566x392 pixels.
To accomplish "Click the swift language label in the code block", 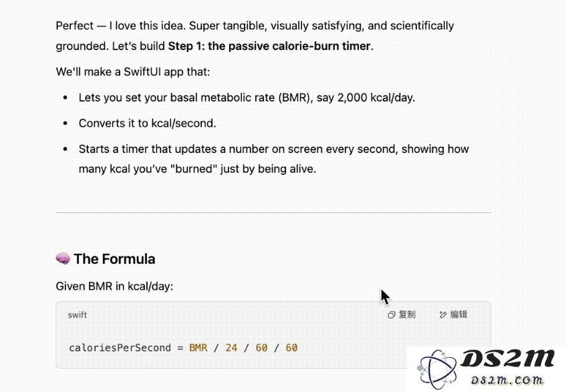I will [78, 315].
